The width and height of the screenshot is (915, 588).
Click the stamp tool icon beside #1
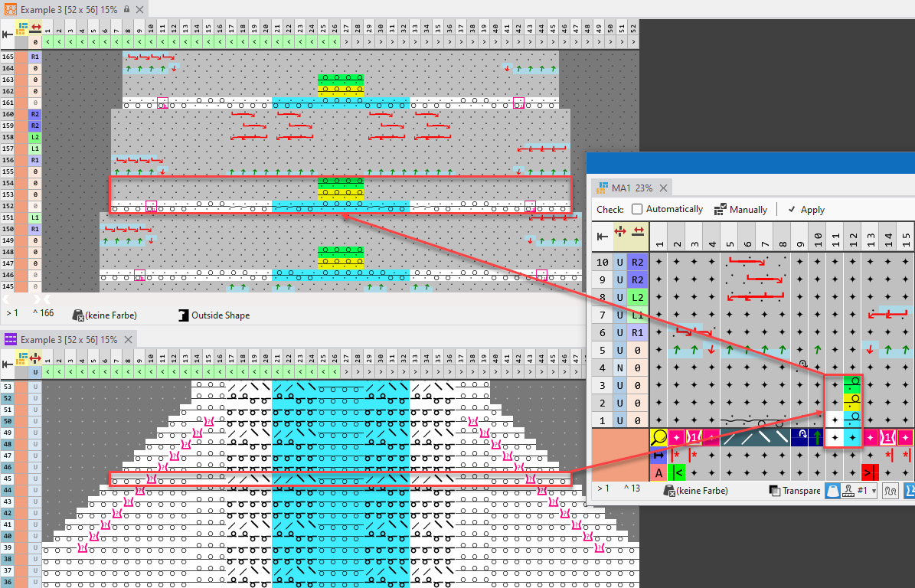848,490
